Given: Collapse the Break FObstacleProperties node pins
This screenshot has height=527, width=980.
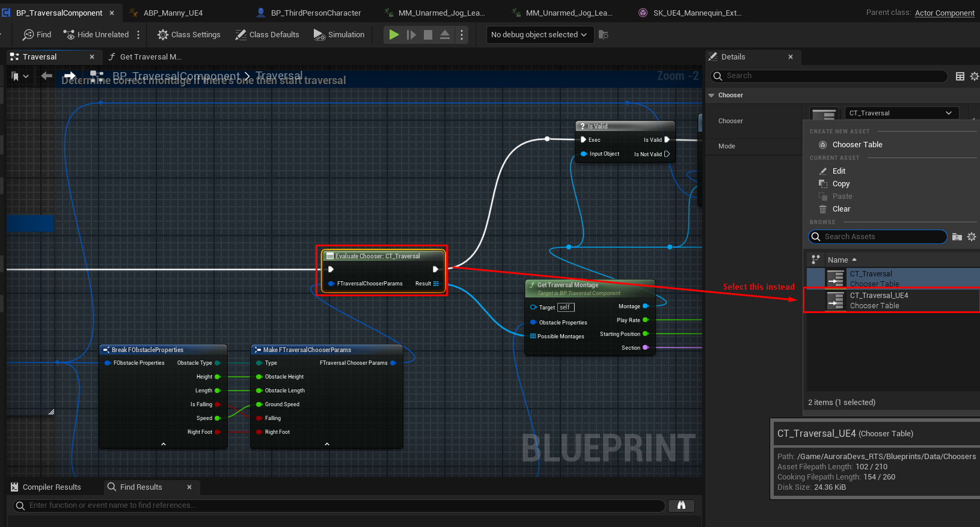Looking at the screenshot, I should [x=164, y=444].
